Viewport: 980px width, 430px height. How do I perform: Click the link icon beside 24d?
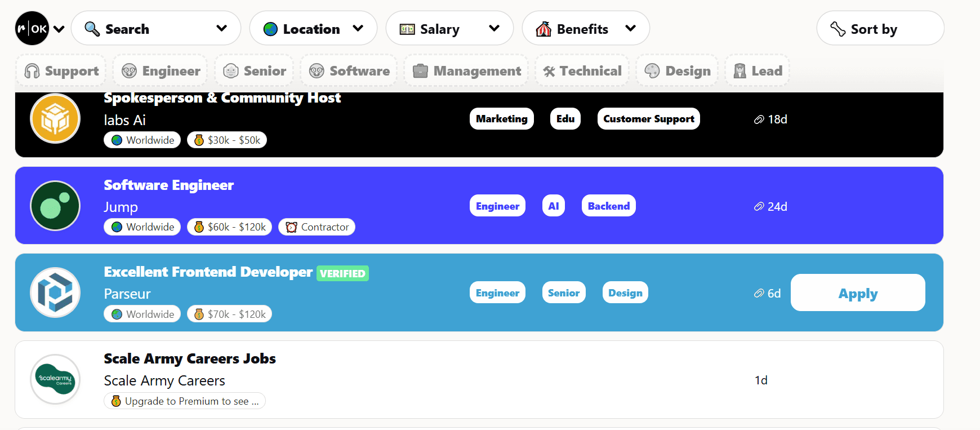pyautogui.click(x=759, y=206)
